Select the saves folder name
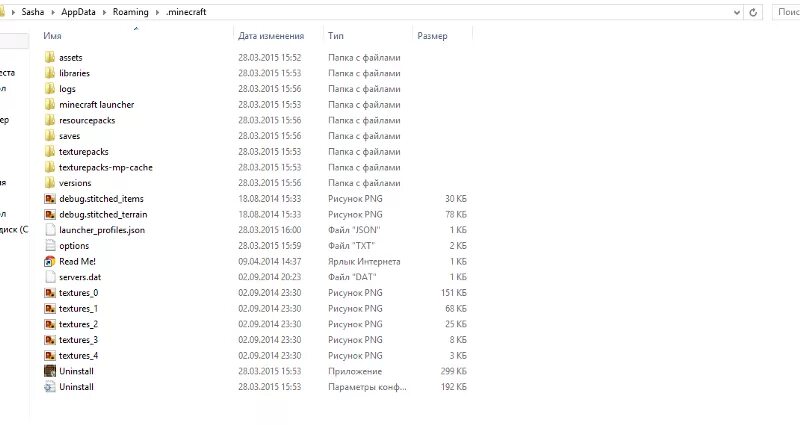Screen dimensions: 800x425 pos(69,136)
